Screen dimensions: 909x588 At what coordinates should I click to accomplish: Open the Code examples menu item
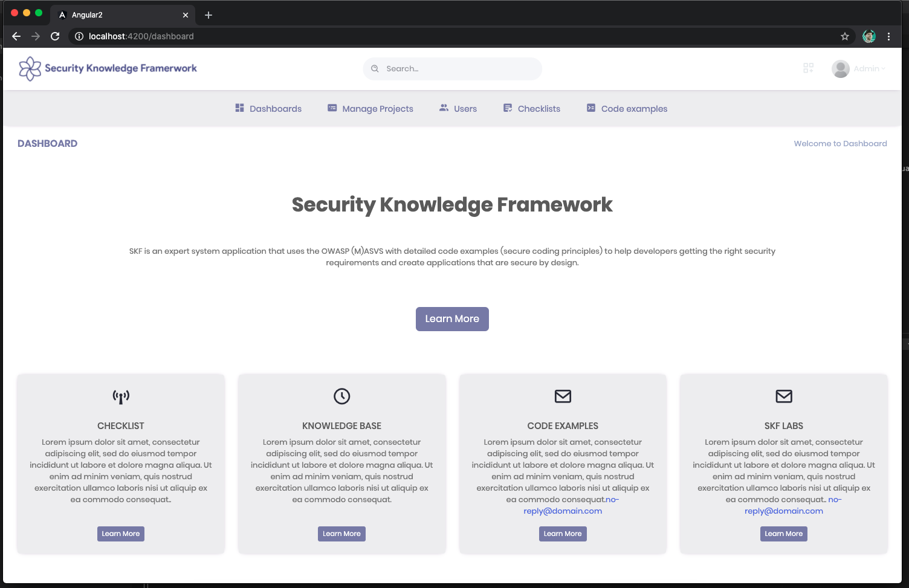627,109
